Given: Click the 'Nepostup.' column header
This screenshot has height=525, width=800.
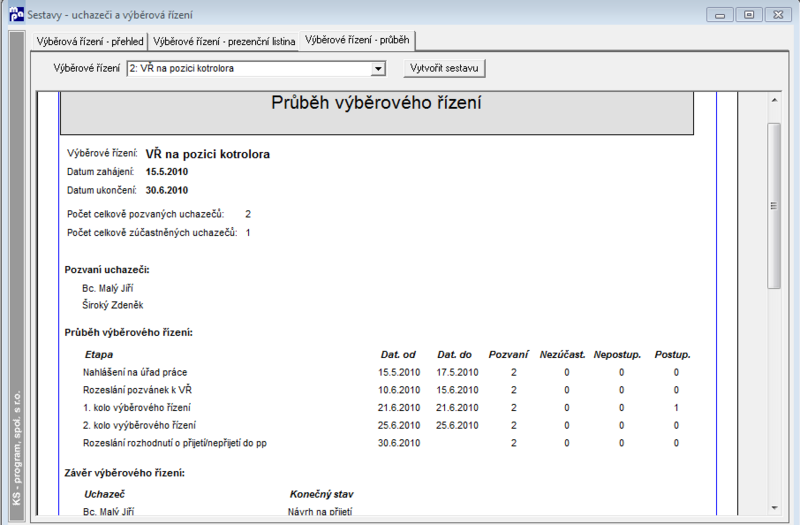Looking at the screenshot, I should click(x=617, y=355).
